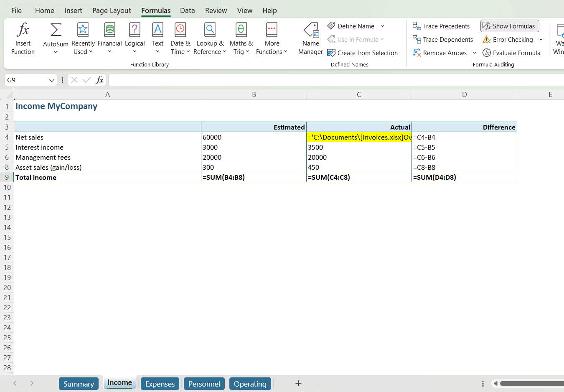This screenshot has width=564, height=392.
Task: Click Create from Selection
Action: (x=363, y=53)
